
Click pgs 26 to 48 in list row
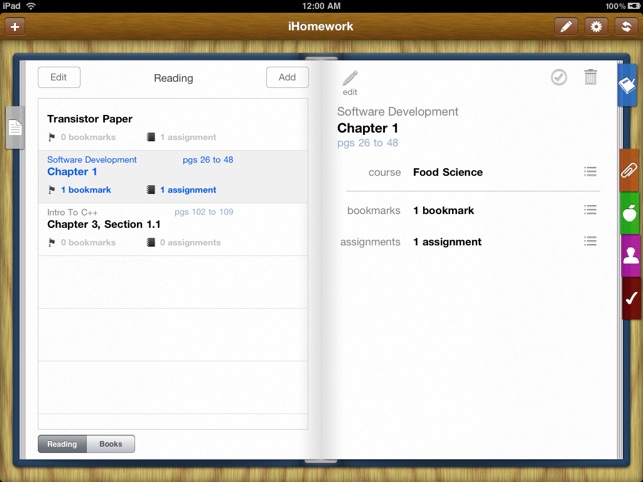pos(208,160)
